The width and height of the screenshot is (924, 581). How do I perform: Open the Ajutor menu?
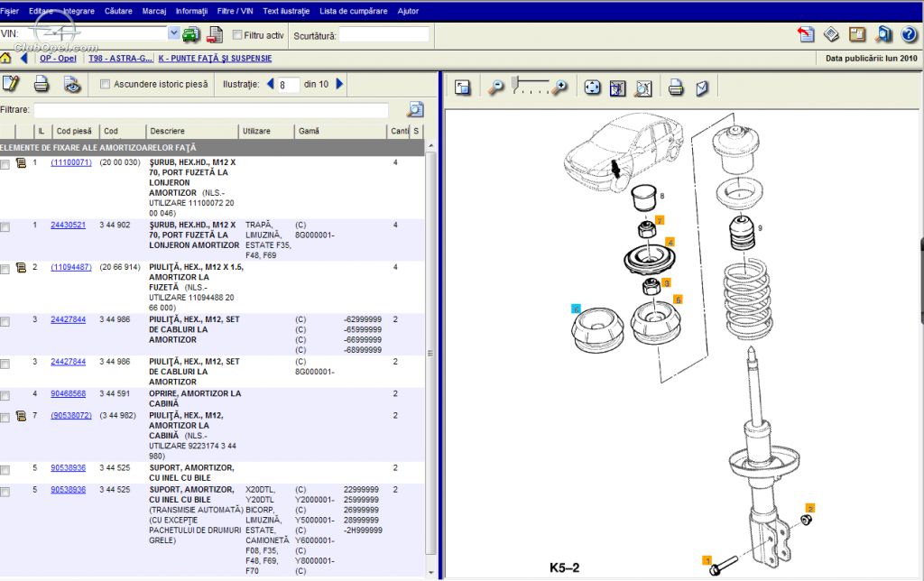point(408,11)
